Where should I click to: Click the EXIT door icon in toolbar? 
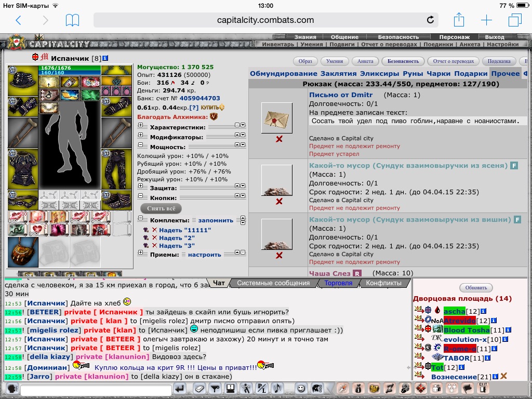(x=483, y=389)
